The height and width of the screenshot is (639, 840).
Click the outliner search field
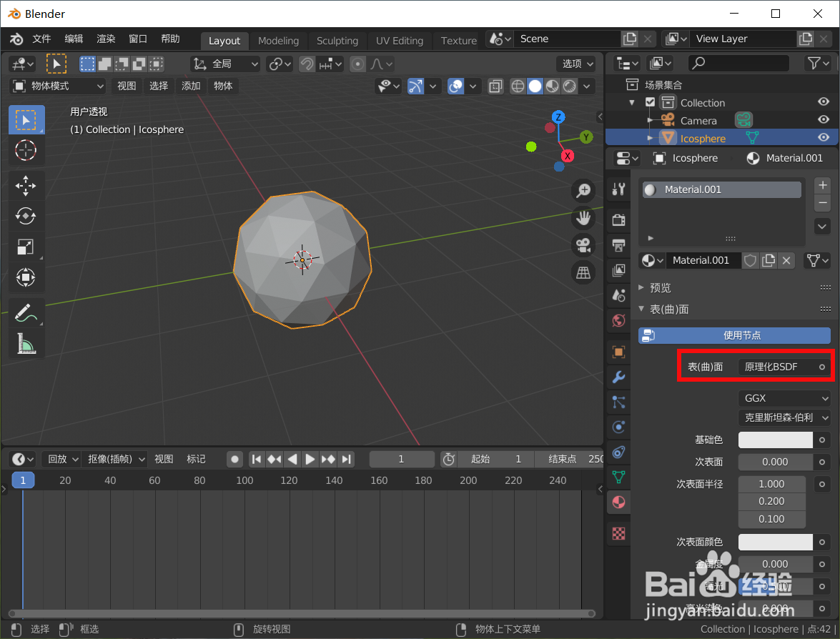point(738,63)
